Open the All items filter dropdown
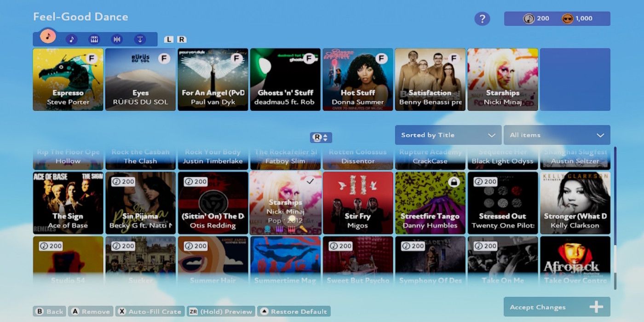Image resolution: width=644 pixels, height=322 pixels. point(557,135)
